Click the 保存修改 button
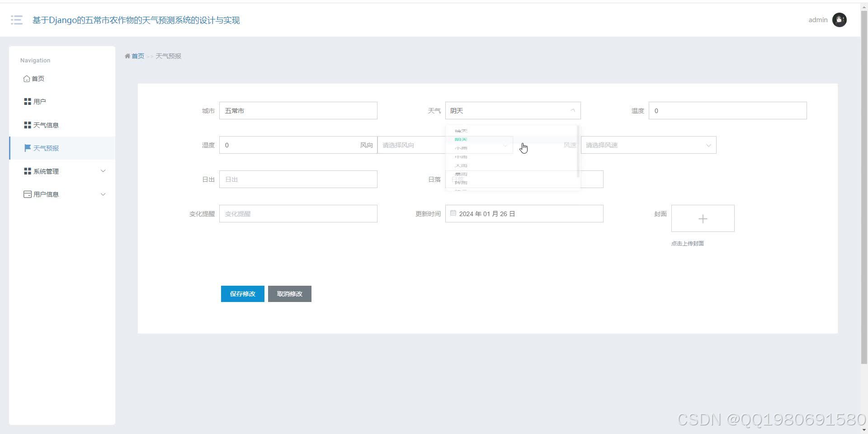This screenshot has width=868, height=434. pos(243,294)
